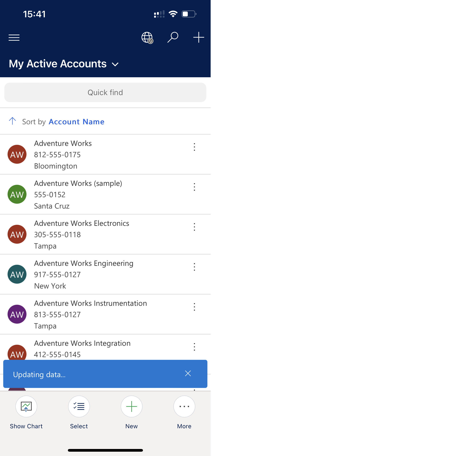Open Show Chart view icon
This screenshot has width=476, height=456.
click(26, 406)
